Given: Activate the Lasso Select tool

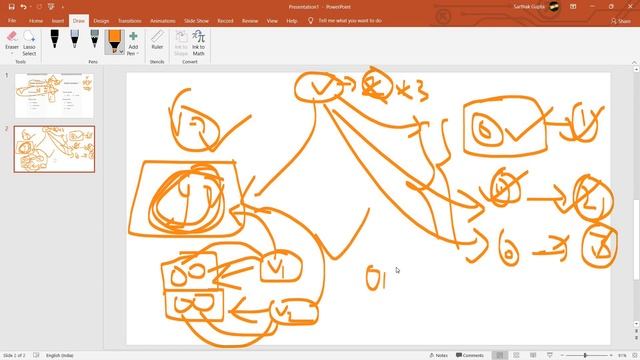Looking at the screenshot, I should click(29, 43).
